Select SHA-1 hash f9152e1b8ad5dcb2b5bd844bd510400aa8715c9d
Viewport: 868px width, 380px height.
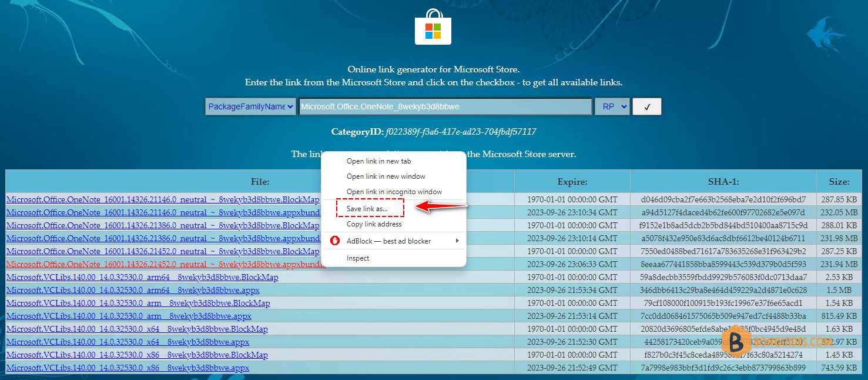723,225
